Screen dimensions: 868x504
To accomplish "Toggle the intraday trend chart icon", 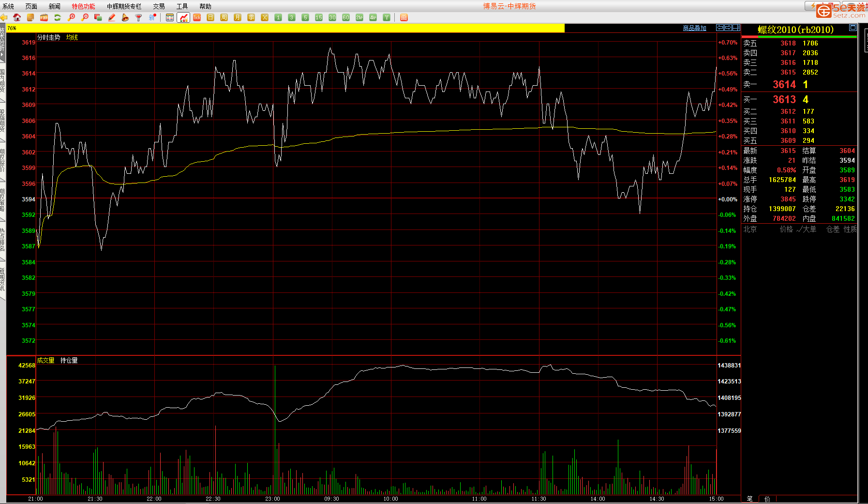I will (183, 17).
